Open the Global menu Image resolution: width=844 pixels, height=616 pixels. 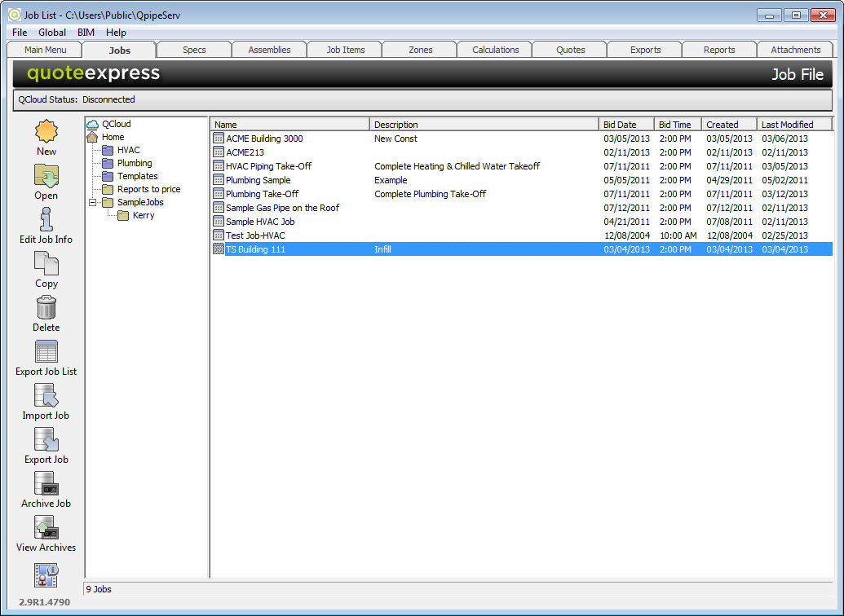[52, 33]
